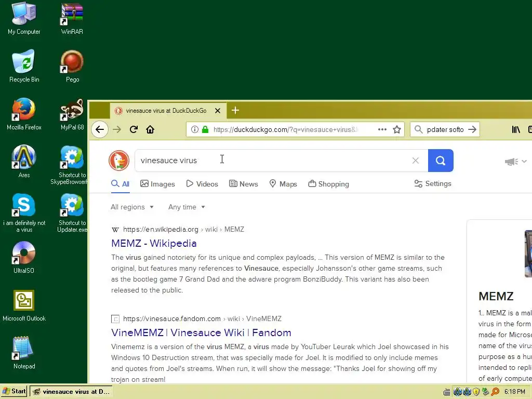Click the browser address bar URL
Image resolution: width=532 pixels, height=399 pixels.
(285, 129)
